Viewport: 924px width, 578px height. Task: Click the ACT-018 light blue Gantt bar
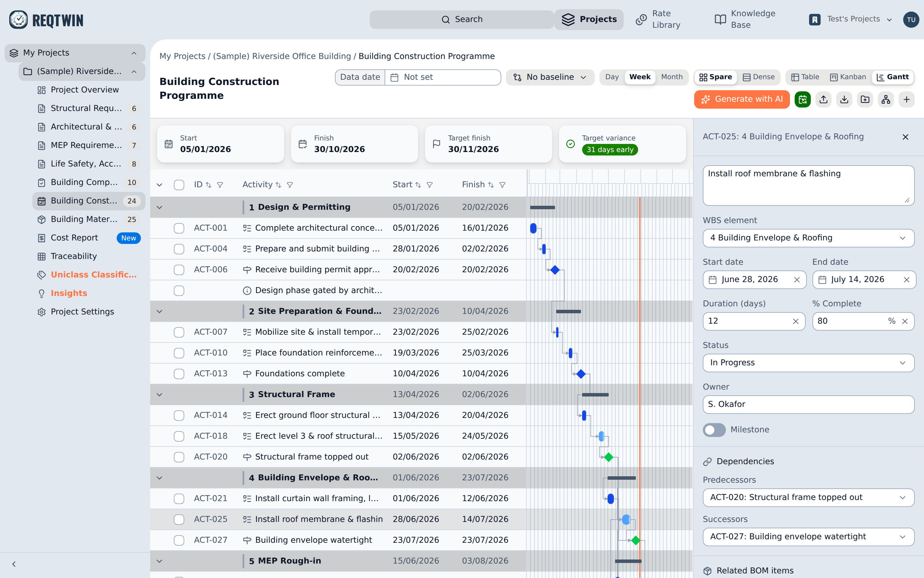[x=601, y=437]
